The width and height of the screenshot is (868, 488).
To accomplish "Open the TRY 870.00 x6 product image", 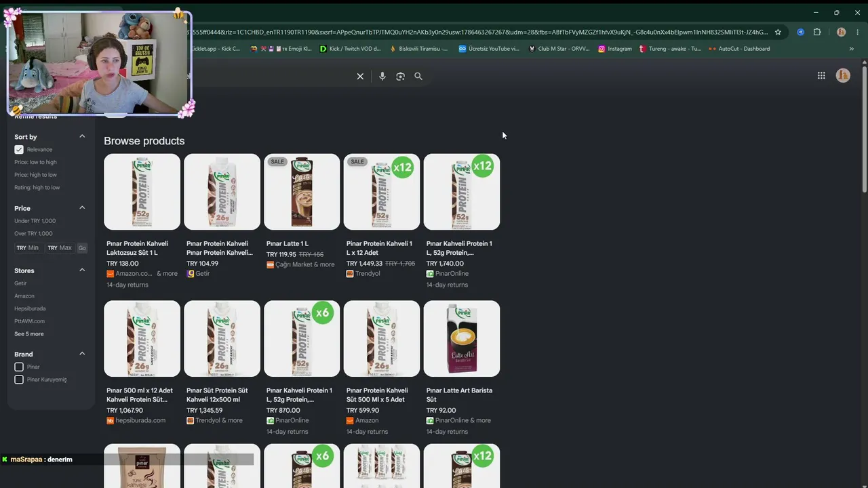I will [x=302, y=339].
